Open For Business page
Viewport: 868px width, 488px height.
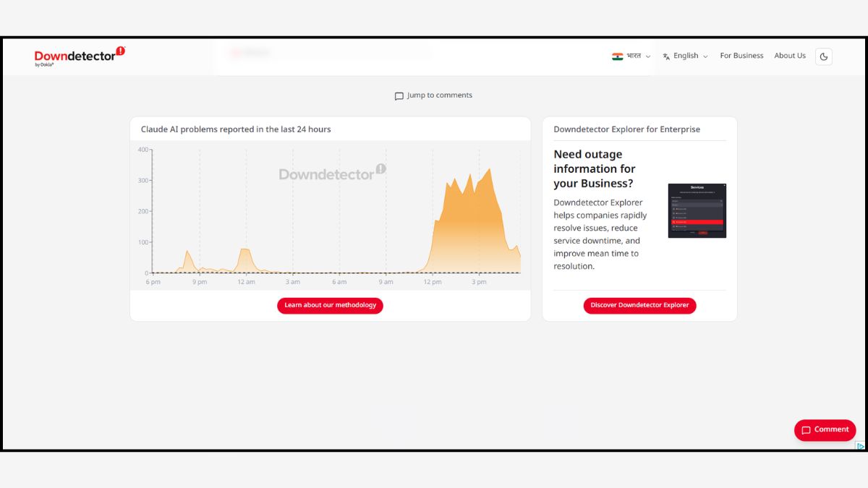(x=741, y=56)
